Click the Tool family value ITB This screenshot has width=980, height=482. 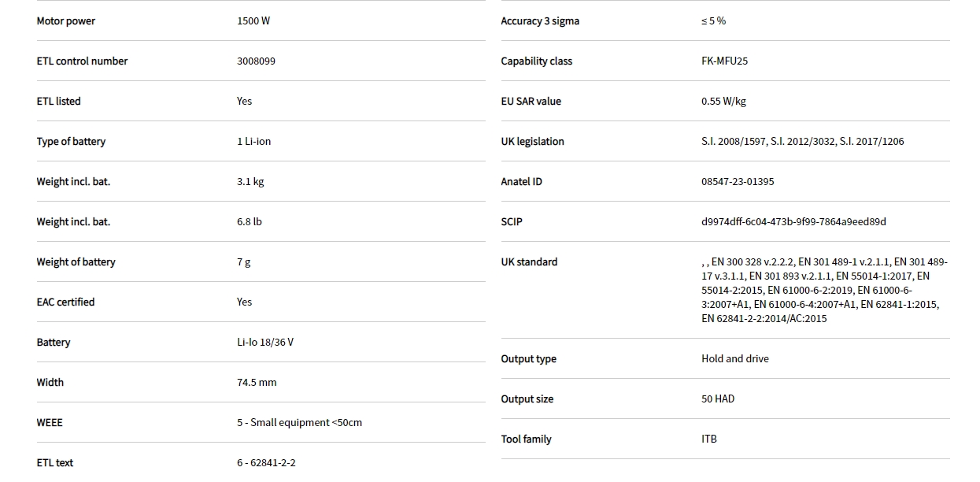[709, 439]
